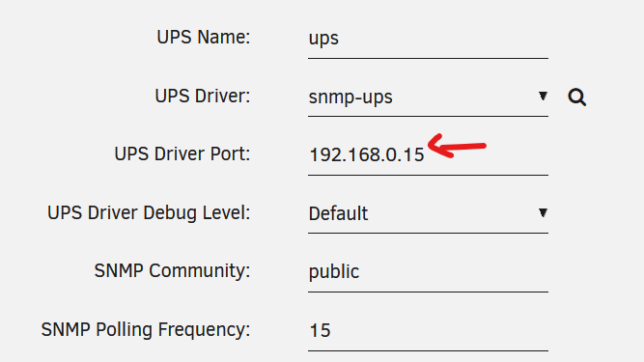Focus the UPS Driver Port input field
Image resolution: width=644 pixels, height=362 pixels.
click(428, 155)
